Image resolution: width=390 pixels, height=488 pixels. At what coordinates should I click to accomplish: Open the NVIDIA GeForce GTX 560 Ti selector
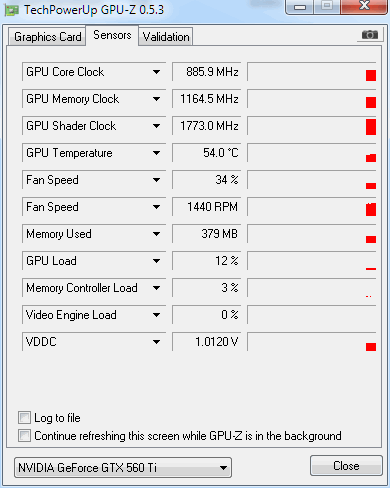(x=123, y=468)
